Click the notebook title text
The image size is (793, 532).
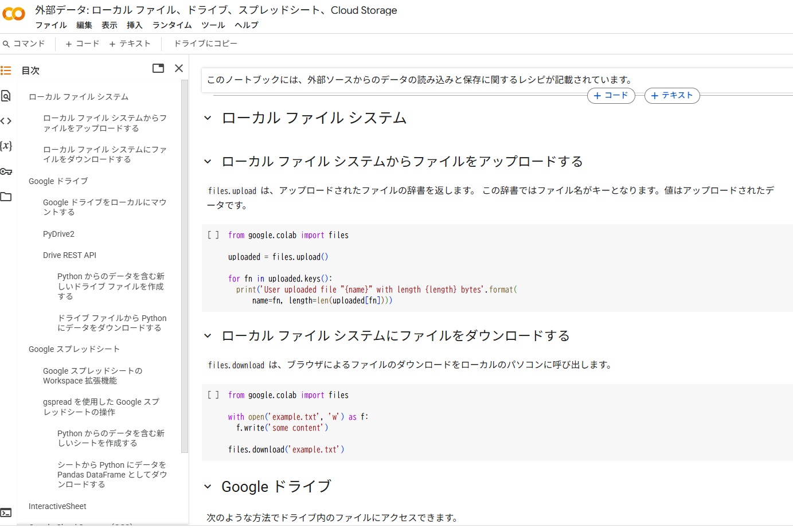216,10
